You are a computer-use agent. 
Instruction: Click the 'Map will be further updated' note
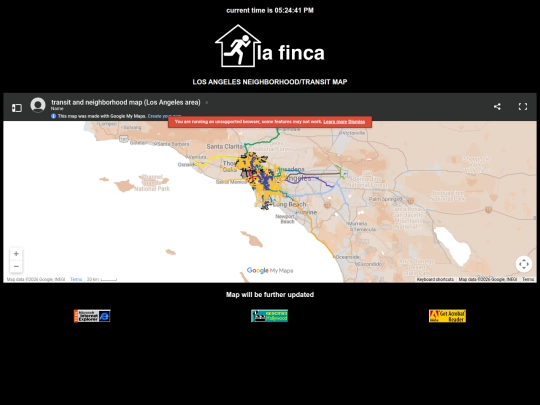[270, 295]
